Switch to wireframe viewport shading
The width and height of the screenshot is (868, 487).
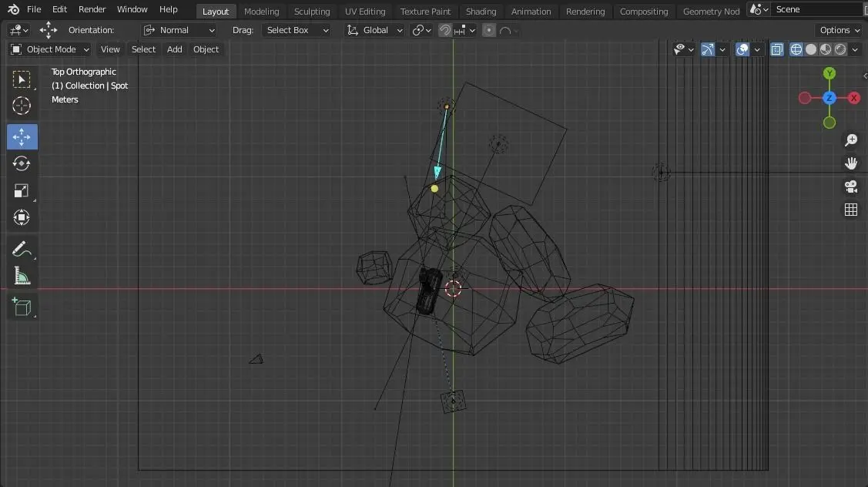796,49
